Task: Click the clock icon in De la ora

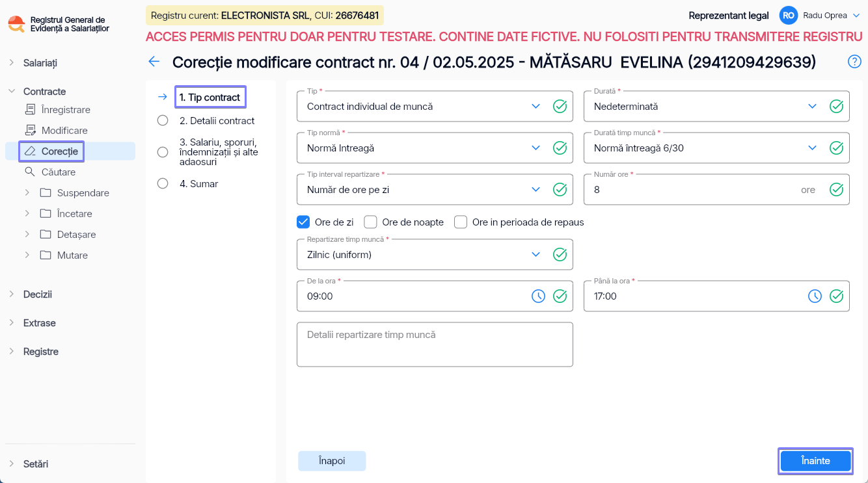Action: 538,296
